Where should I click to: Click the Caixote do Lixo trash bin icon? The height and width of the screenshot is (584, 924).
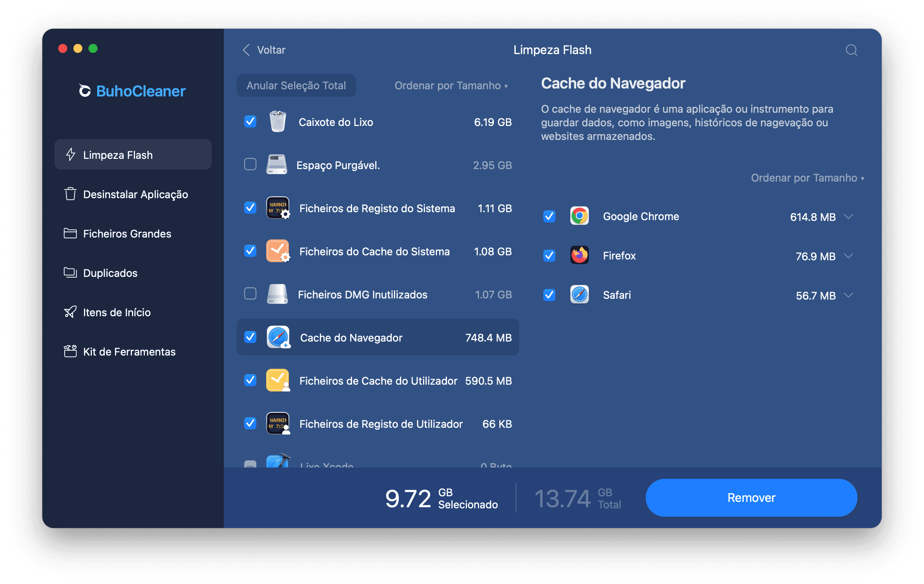pyautogui.click(x=278, y=122)
